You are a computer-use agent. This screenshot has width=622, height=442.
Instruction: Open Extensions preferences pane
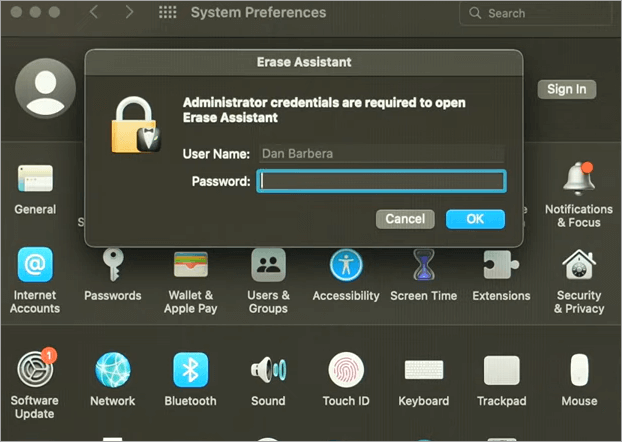point(501,265)
